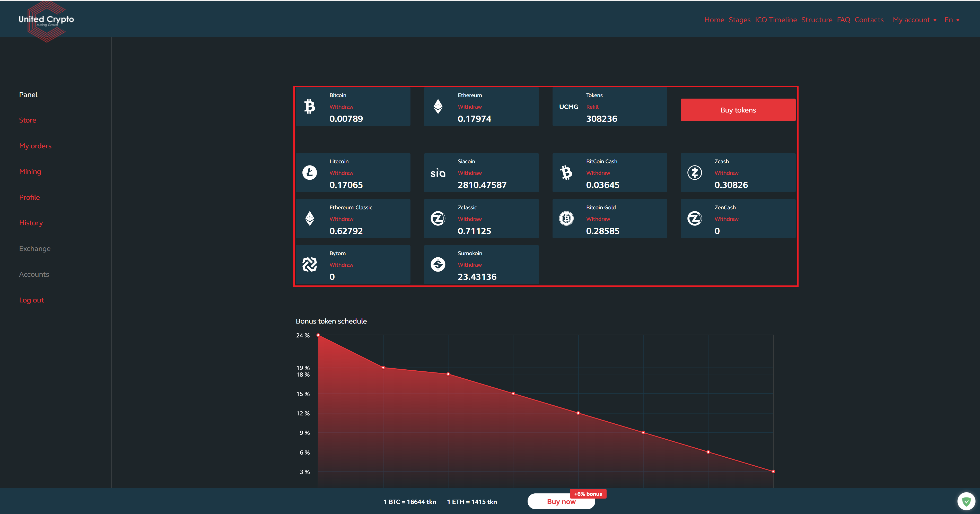Click the Siacoin sia logo icon
Viewport: 980px width, 514px height.
coord(438,173)
